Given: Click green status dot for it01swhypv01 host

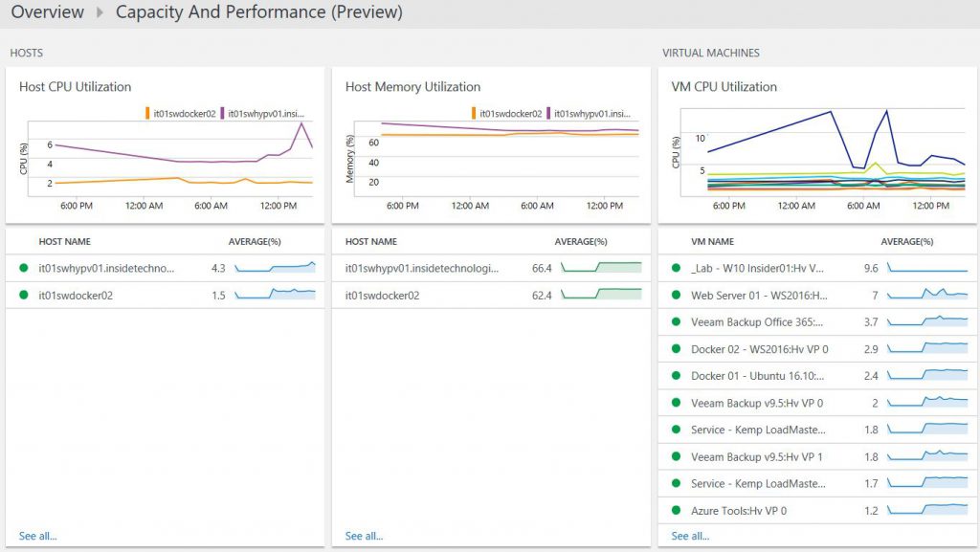Looking at the screenshot, I should (x=24, y=268).
